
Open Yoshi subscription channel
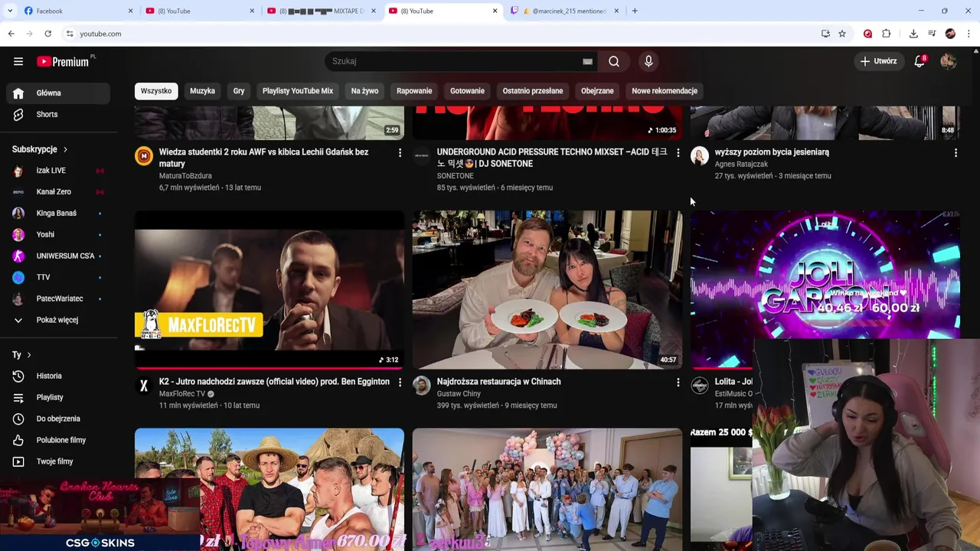[58, 235]
